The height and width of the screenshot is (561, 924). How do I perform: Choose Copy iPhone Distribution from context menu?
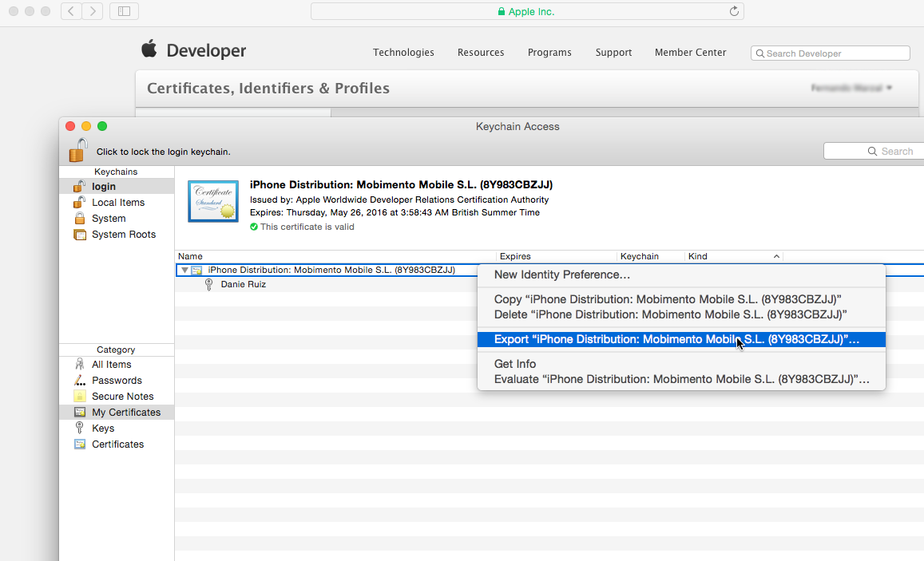coord(681,299)
